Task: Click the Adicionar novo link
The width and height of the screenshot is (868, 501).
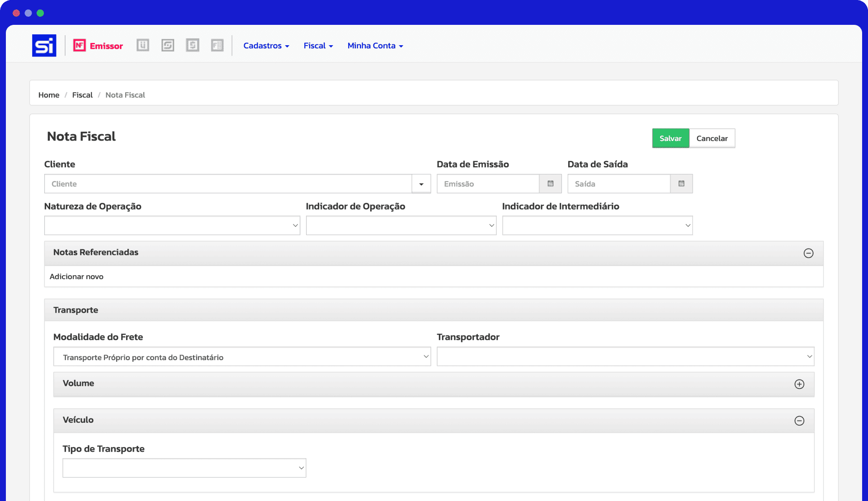Action: pyautogui.click(x=76, y=276)
